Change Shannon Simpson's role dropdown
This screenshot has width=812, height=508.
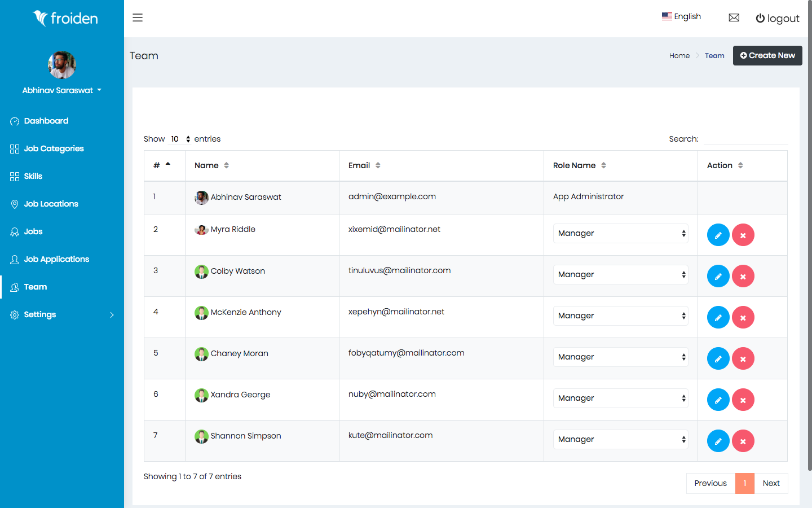click(x=620, y=439)
